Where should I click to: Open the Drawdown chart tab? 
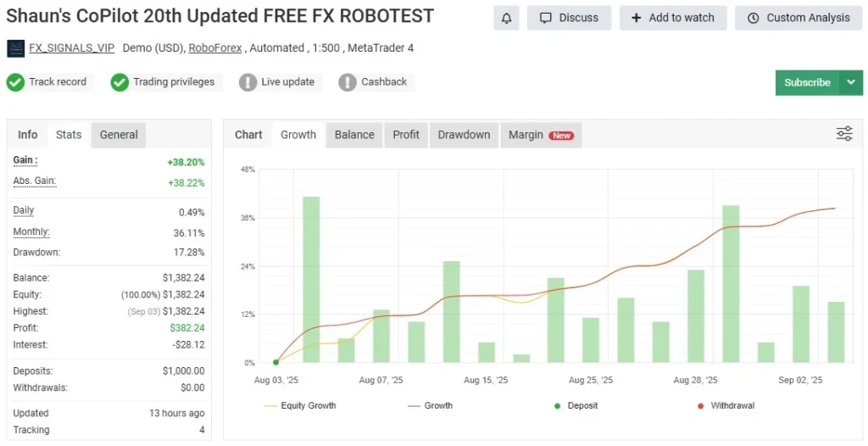pos(464,135)
